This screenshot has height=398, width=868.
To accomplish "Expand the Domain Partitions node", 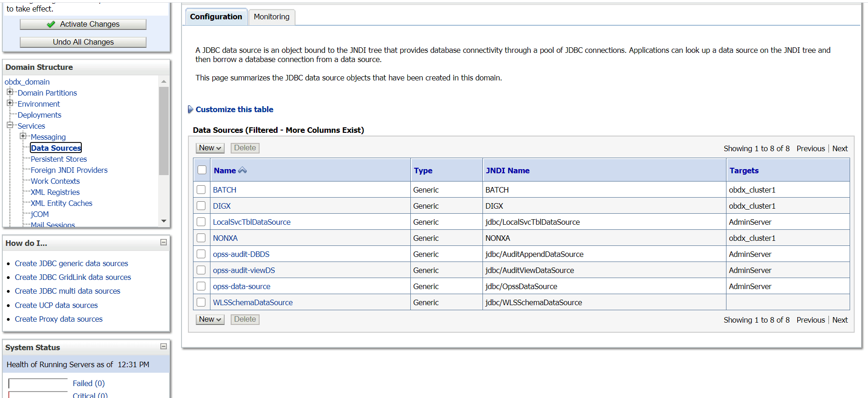I will coord(10,92).
